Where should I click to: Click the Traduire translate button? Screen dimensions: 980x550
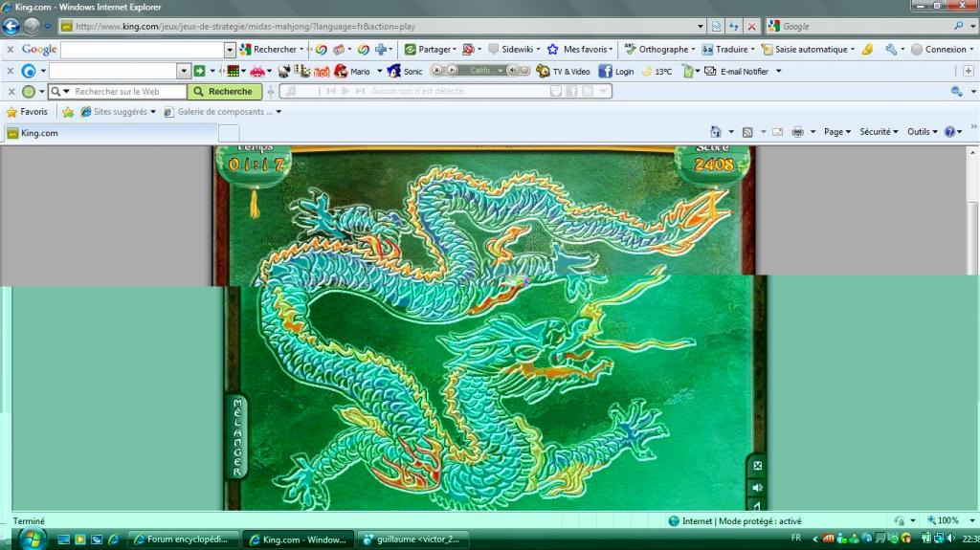pyautogui.click(x=728, y=50)
